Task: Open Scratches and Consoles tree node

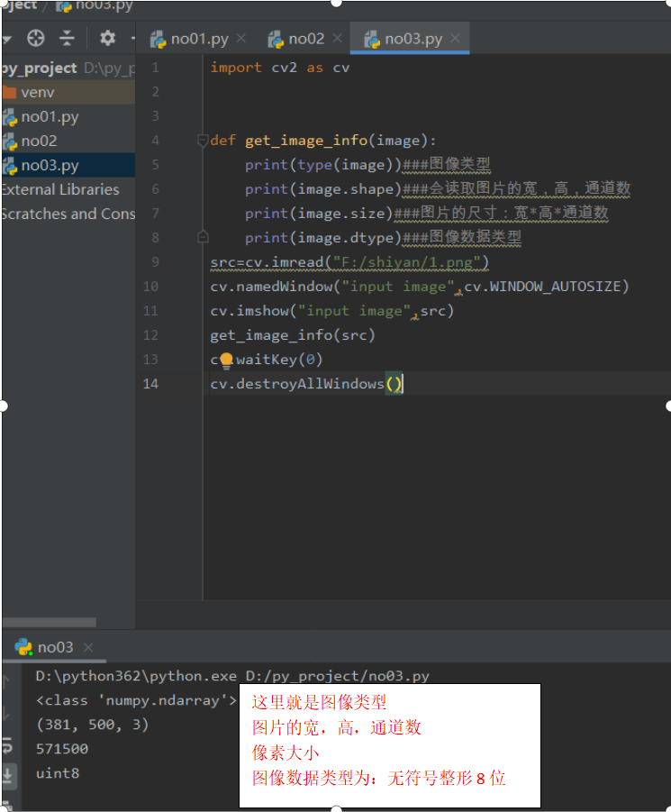Action: point(68,214)
